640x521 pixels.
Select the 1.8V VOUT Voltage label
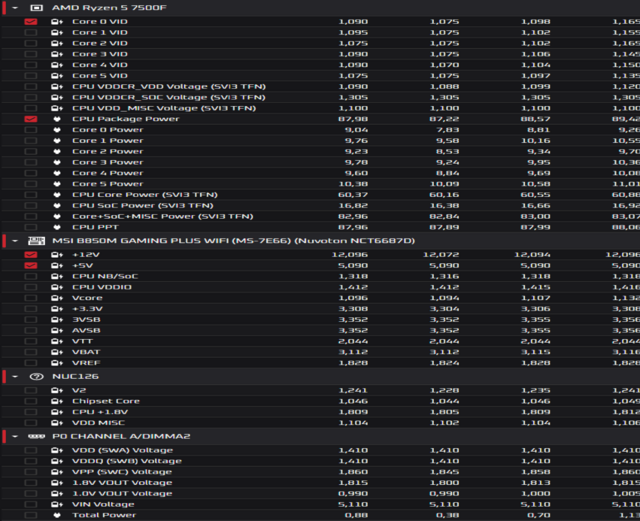[122, 483]
